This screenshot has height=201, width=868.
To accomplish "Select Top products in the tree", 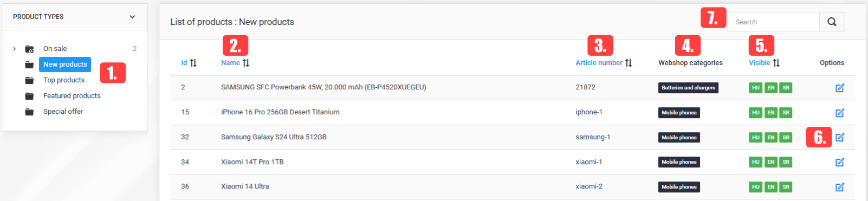I will 64,80.
